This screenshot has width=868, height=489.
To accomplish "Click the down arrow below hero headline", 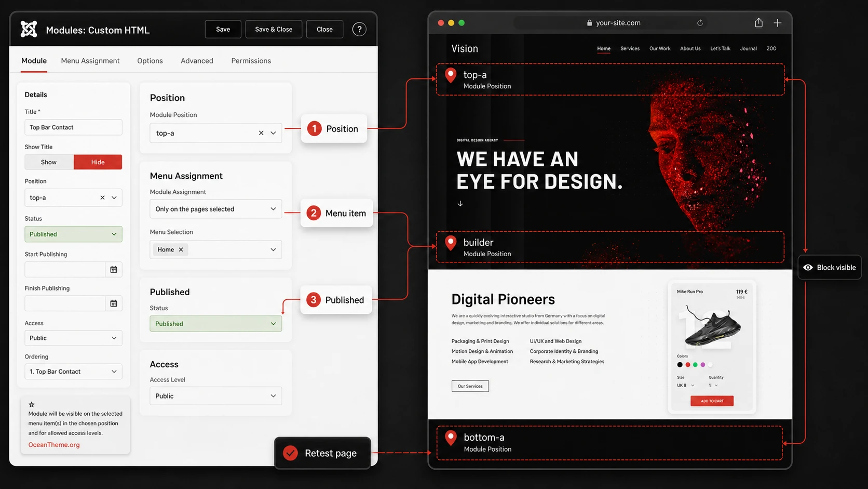I will 460,204.
